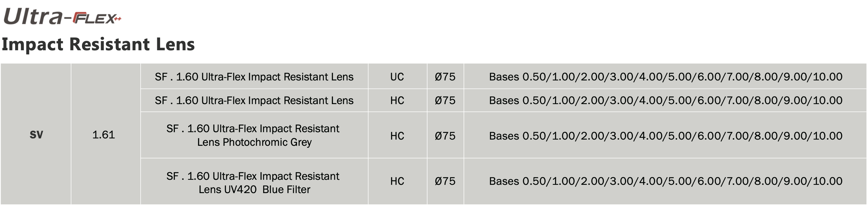Select Bases list in Photochromic Grey row

coord(666,136)
